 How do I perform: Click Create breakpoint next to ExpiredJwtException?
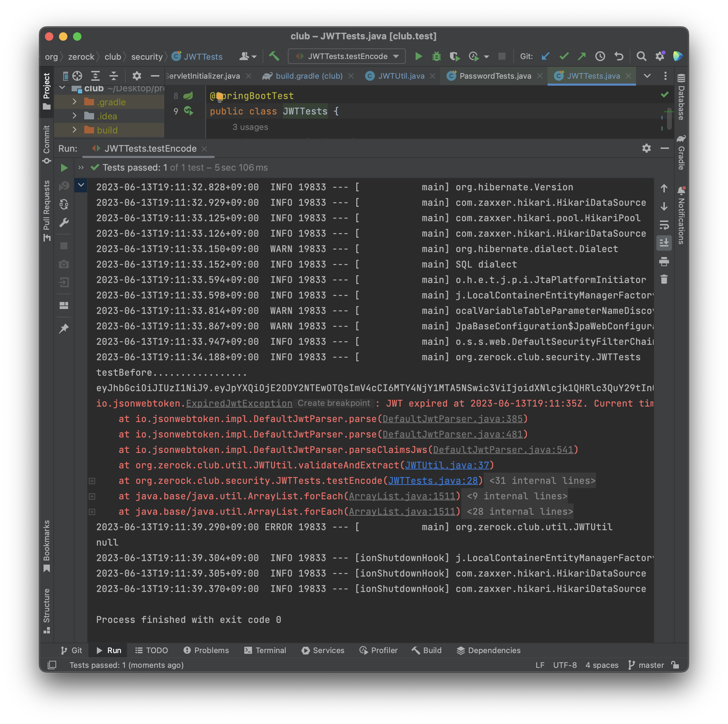(x=333, y=403)
